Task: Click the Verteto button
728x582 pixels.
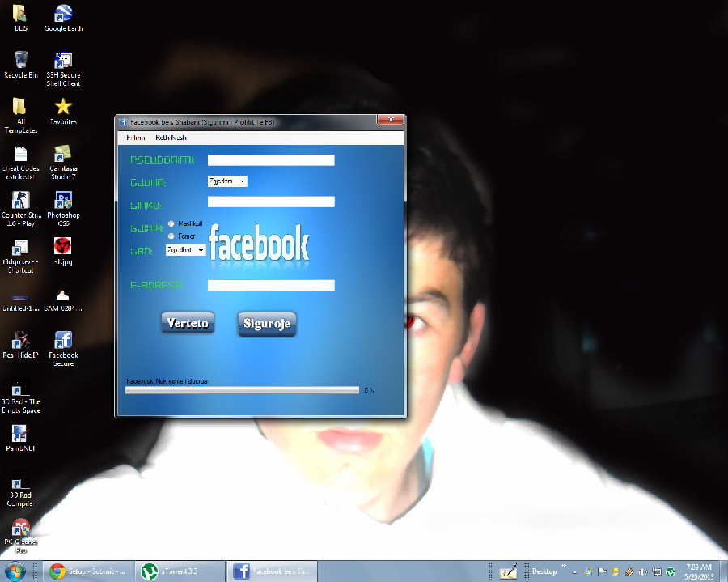Action: tap(188, 323)
